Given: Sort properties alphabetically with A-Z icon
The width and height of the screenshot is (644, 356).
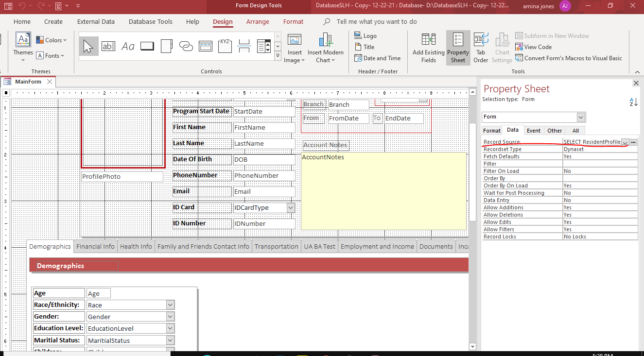Looking at the screenshot, I should [633, 102].
